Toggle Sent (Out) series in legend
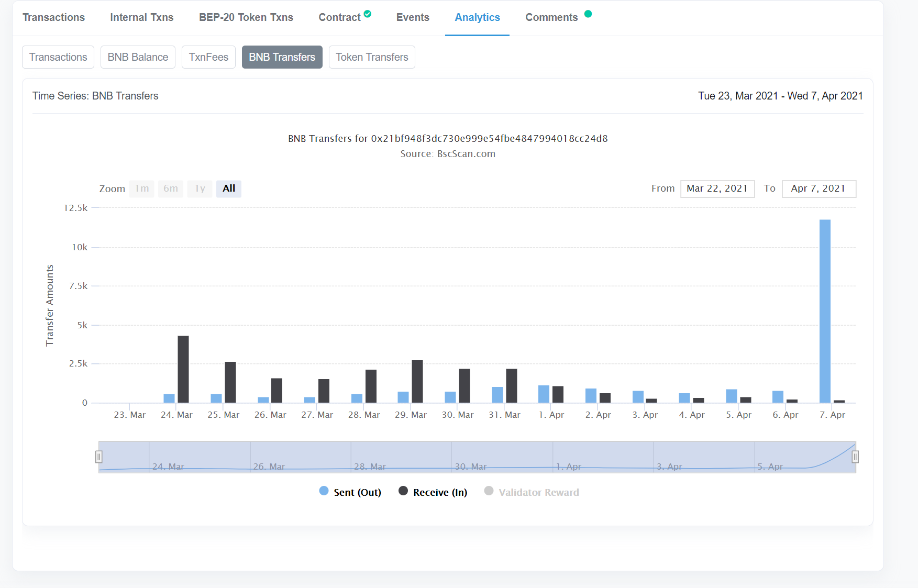The image size is (918, 588). (x=350, y=492)
